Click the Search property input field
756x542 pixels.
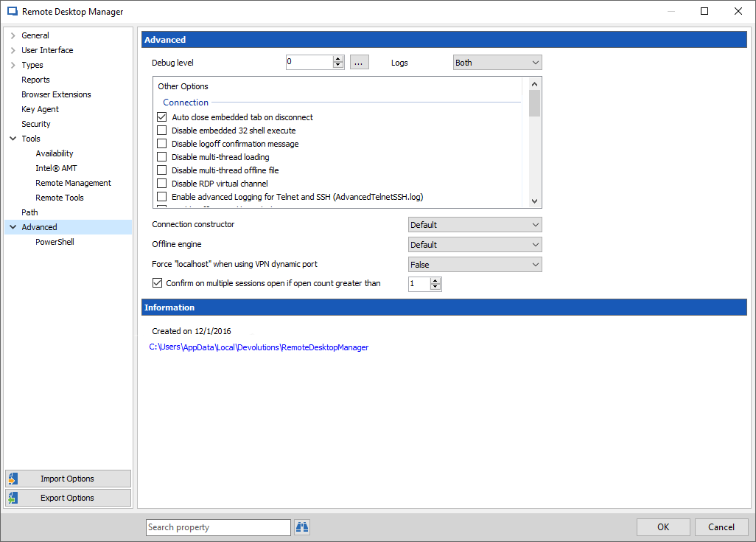tap(217, 527)
